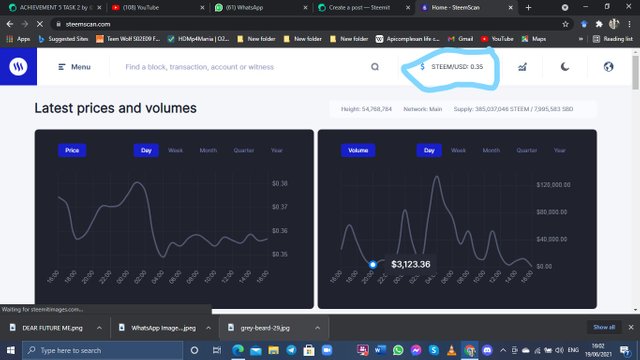Click the taskbar search box

102,350
